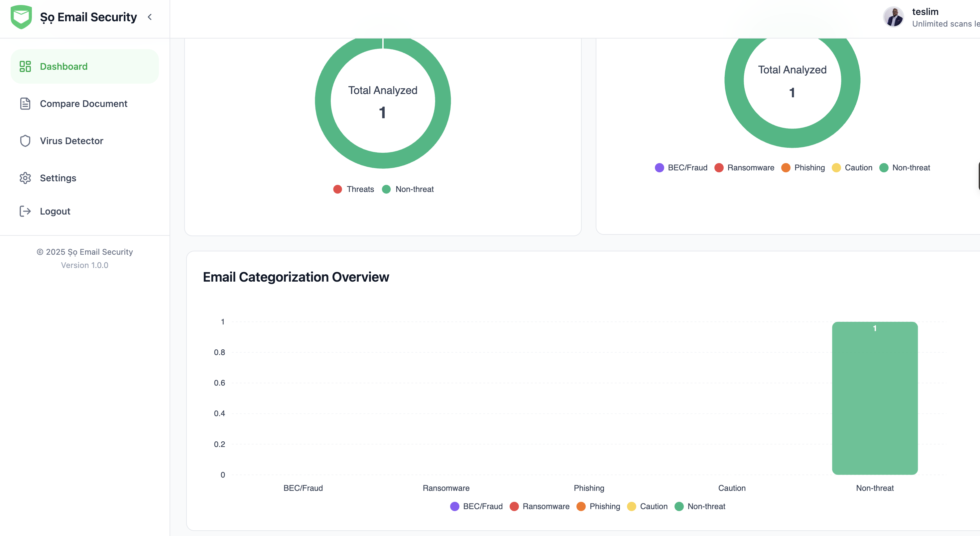Click the purple BEC/Fraud swatch in bar legend
The image size is (980, 536).
455,506
